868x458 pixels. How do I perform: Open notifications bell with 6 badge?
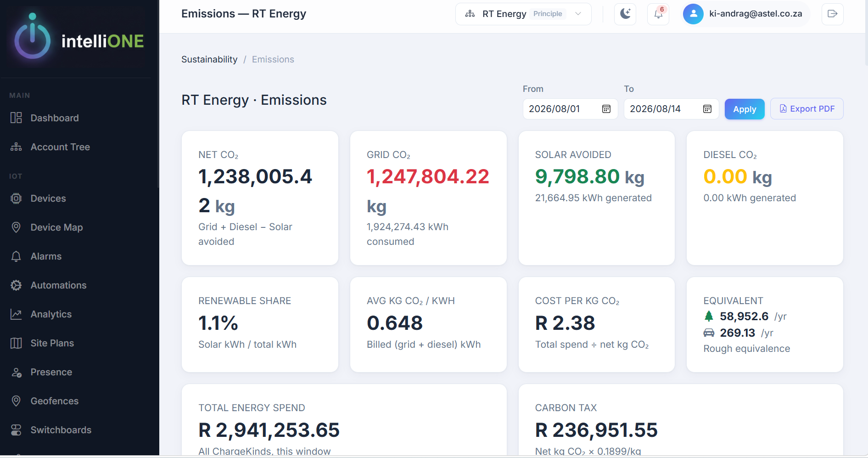pyautogui.click(x=658, y=14)
